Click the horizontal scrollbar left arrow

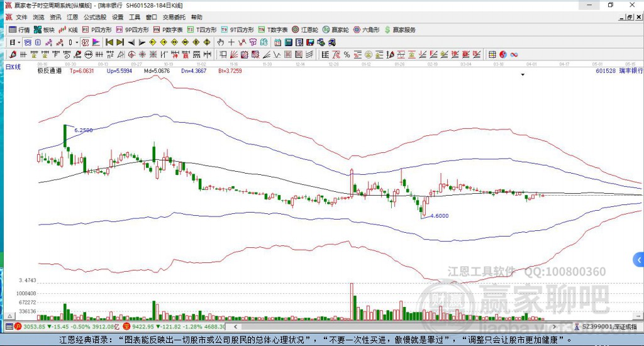pyautogui.click(x=235, y=326)
